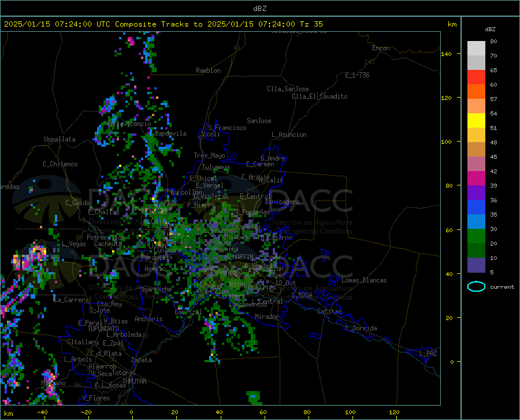520x420 pixels.
Task: Click the L_Asuncion label
Action: click(289, 135)
